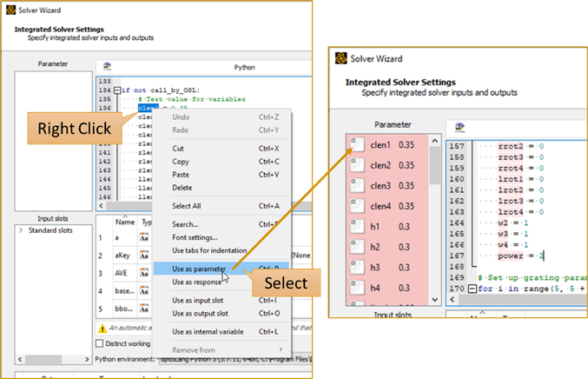Click the type icon in row a
The image size is (588, 379).
pyautogui.click(x=144, y=237)
